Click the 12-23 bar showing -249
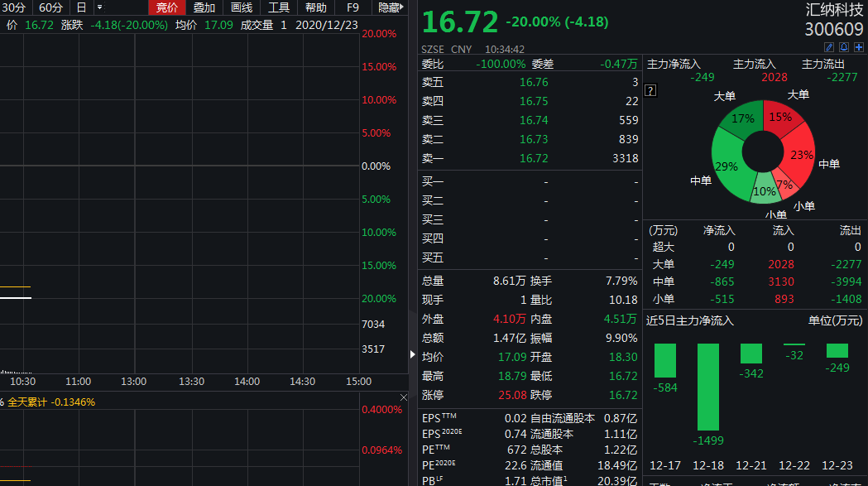 (837, 351)
